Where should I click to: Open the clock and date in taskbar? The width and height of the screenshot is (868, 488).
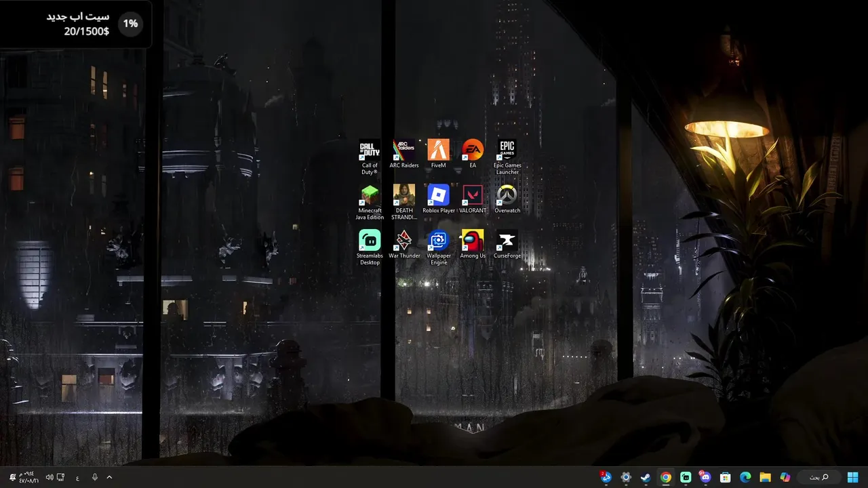(x=28, y=477)
